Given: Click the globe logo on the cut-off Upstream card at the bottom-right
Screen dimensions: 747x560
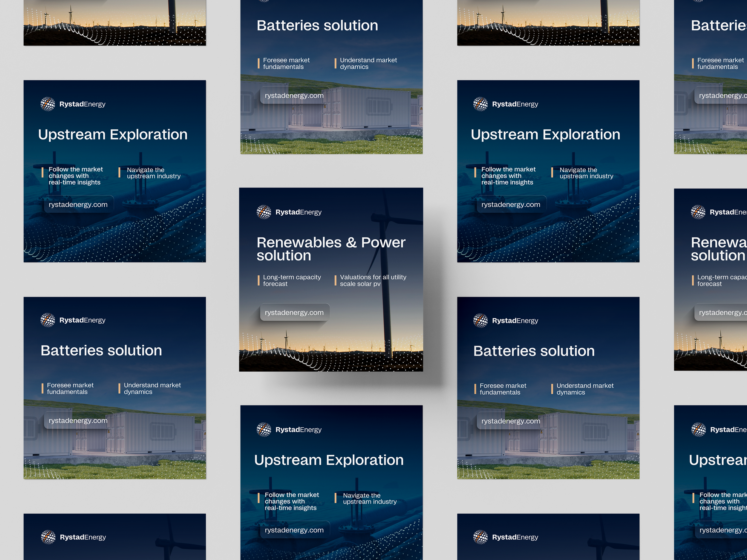Looking at the screenshot, I should click(698, 430).
